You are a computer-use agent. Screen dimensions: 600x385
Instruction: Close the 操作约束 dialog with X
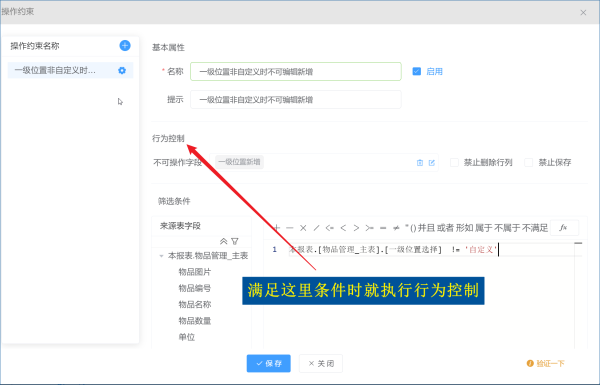click(x=583, y=13)
